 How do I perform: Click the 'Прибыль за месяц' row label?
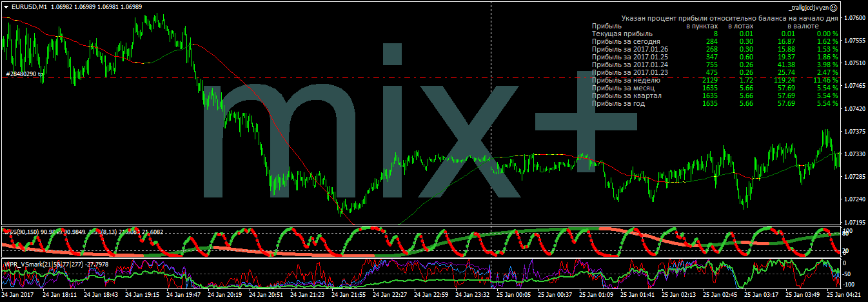pos(623,88)
